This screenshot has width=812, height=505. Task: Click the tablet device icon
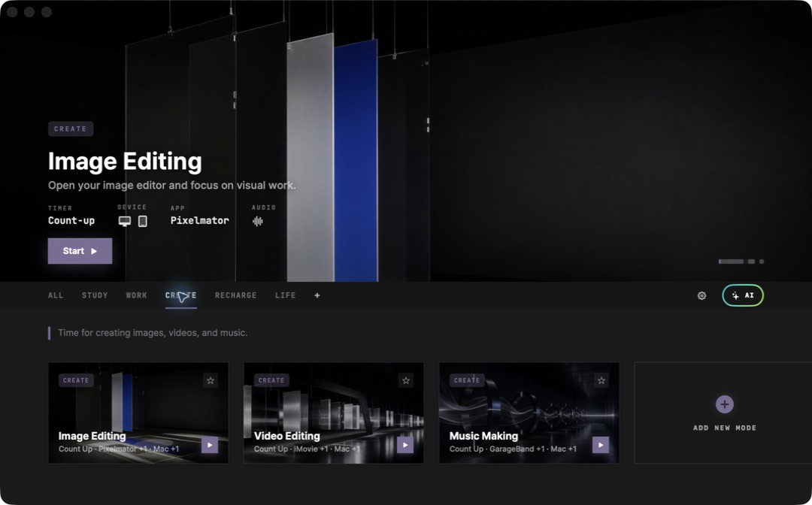click(142, 221)
